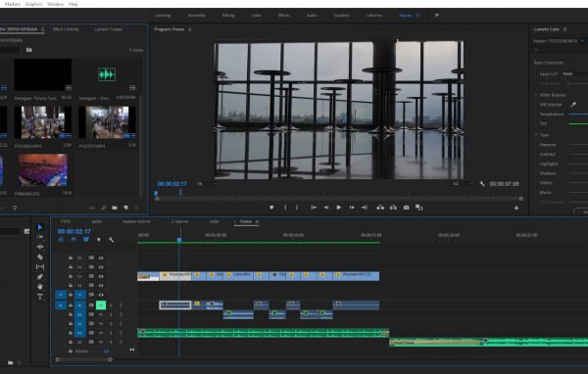This screenshot has height=374, width=588.
Task: Pick the WB Selector eyedropper
Action: [573, 105]
